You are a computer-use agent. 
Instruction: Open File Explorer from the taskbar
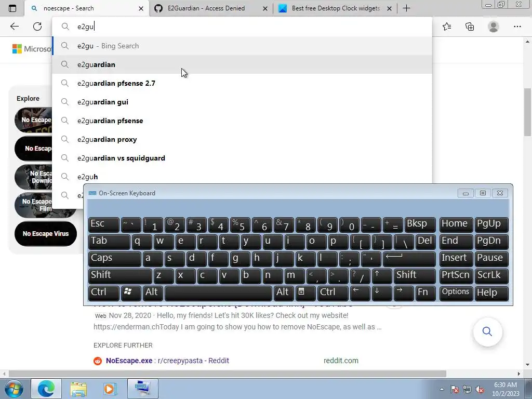(x=79, y=389)
